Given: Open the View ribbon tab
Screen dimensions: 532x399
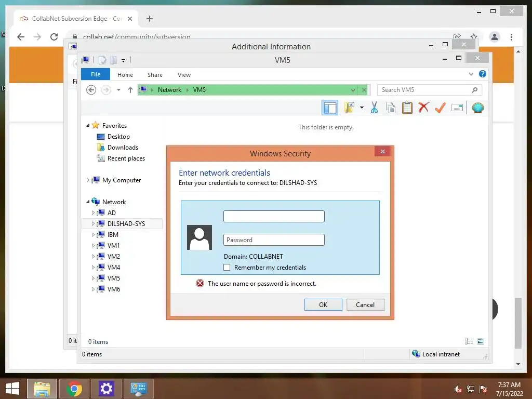Looking at the screenshot, I should (184, 75).
